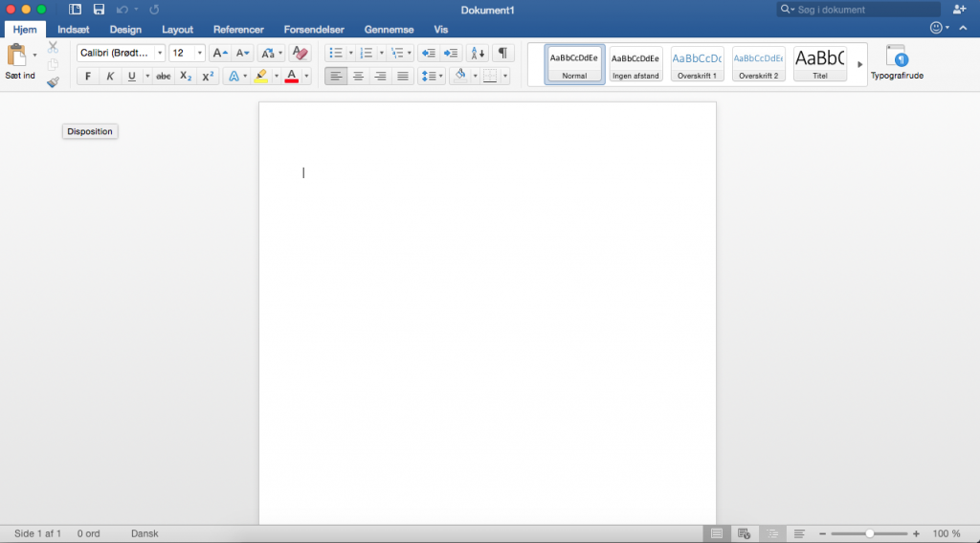Viewport: 980px width, 543px height.
Task: Open the underline style dropdown arrow
Action: (x=147, y=77)
